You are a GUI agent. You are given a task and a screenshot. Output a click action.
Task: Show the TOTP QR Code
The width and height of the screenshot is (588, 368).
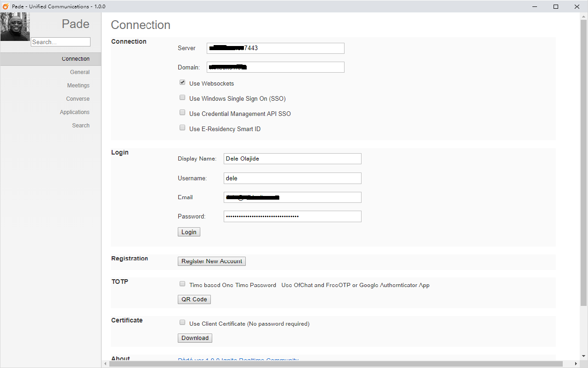[x=194, y=299]
